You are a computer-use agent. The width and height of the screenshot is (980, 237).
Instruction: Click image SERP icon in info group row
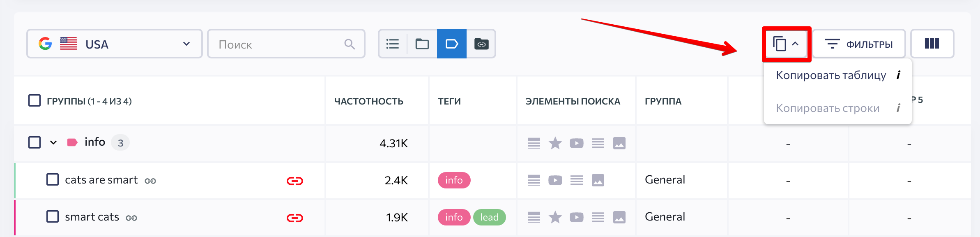point(619,143)
